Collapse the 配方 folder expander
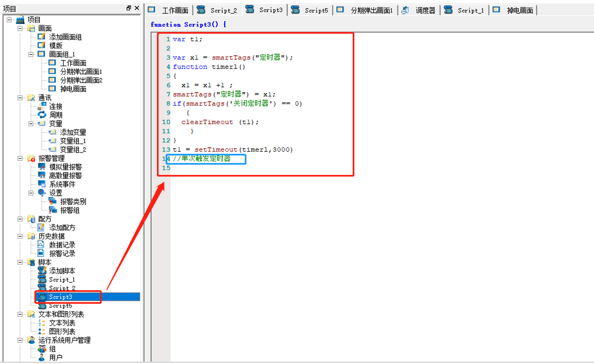 [20, 219]
